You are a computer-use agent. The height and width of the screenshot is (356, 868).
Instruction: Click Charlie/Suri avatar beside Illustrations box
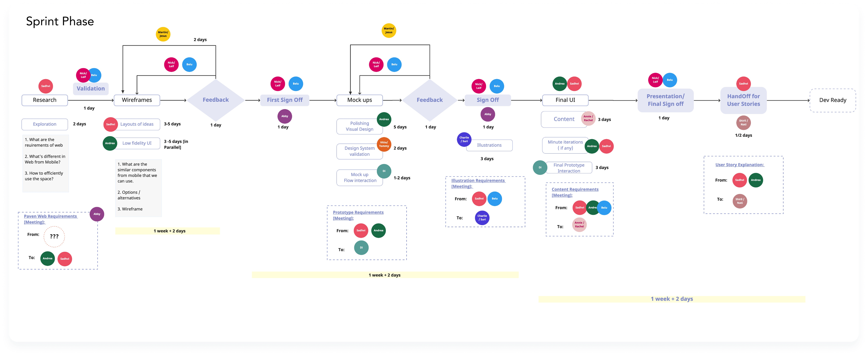[x=464, y=139]
